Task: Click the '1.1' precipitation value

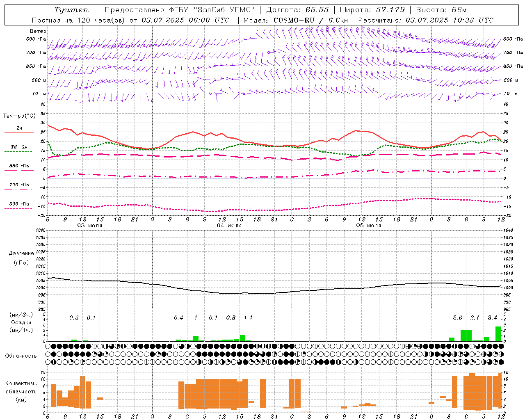Action: tap(248, 318)
